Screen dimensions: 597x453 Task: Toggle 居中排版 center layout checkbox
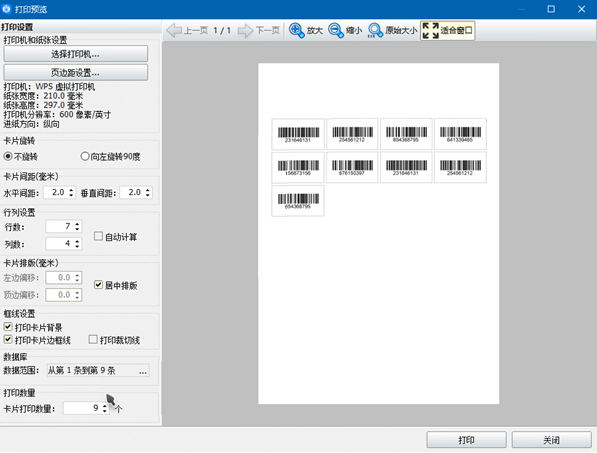115,285
